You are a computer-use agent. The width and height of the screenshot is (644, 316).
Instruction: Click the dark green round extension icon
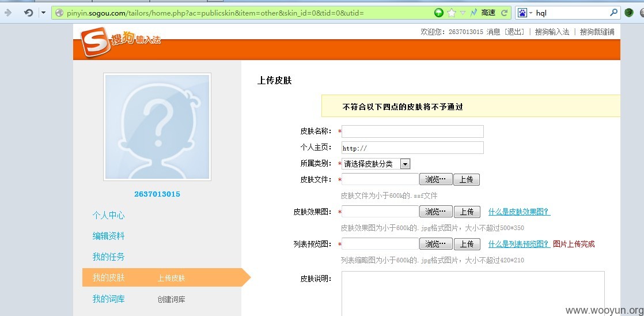click(x=629, y=13)
